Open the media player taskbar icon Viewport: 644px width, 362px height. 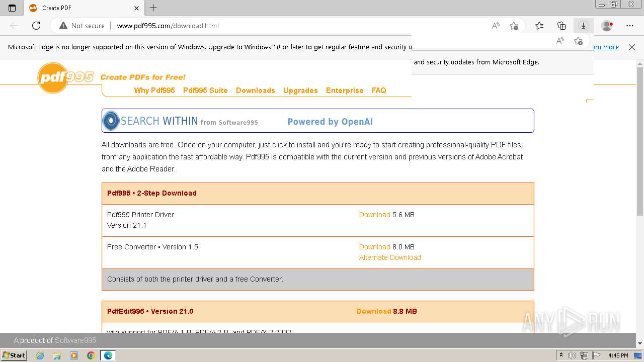(x=74, y=355)
